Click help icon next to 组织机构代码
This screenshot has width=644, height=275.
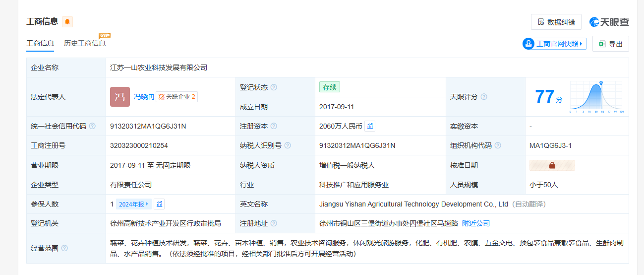coord(498,145)
